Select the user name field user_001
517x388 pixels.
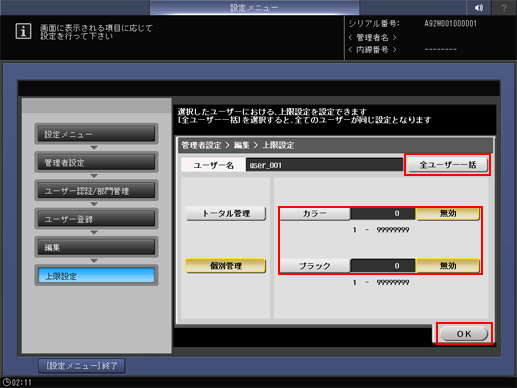tap(324, 165)
